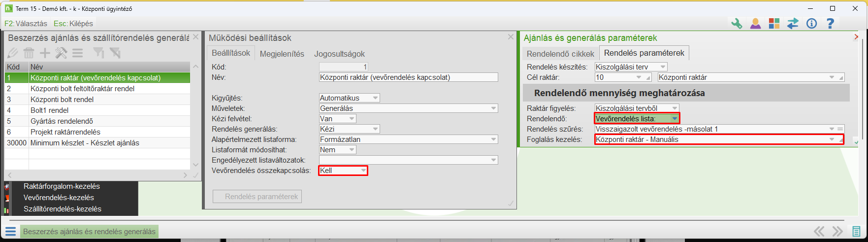Open the hamburger menu icon in bottom bar

tap(11, 232)
